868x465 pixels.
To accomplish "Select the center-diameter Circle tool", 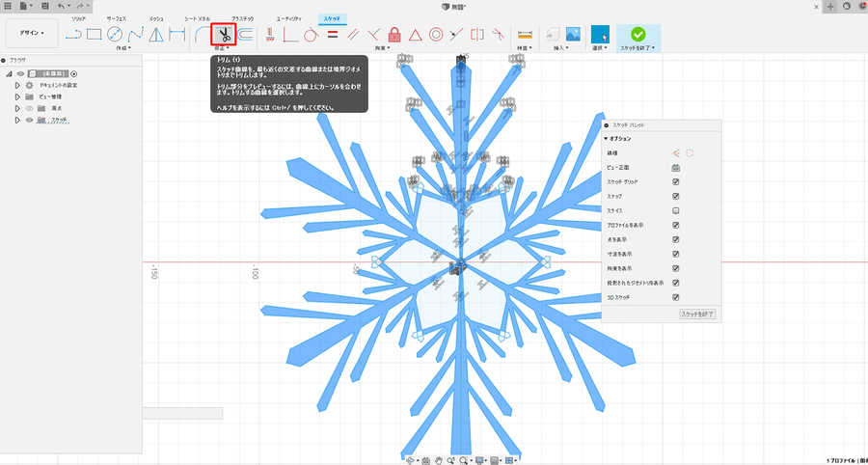I will (x=115, y=35).
